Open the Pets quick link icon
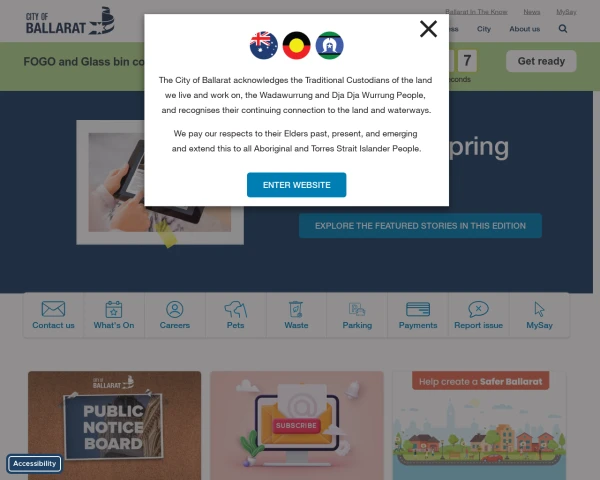 click(x=235, y=309)
